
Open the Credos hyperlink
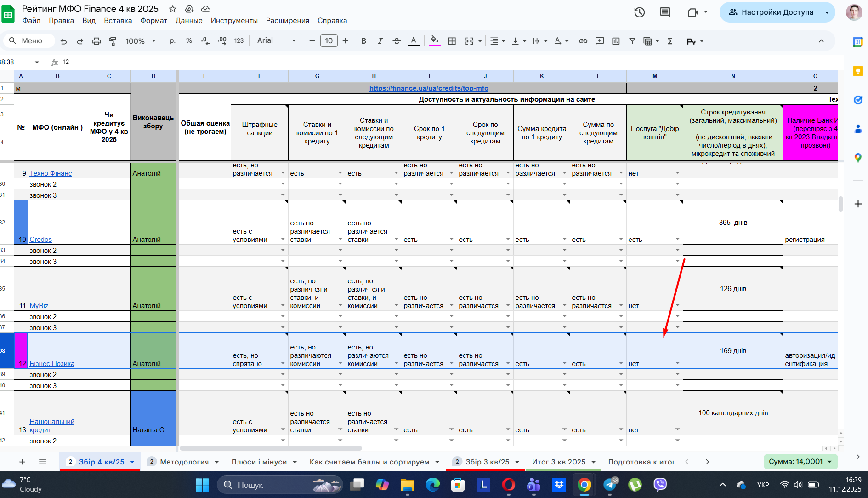[x=40, y=240]
